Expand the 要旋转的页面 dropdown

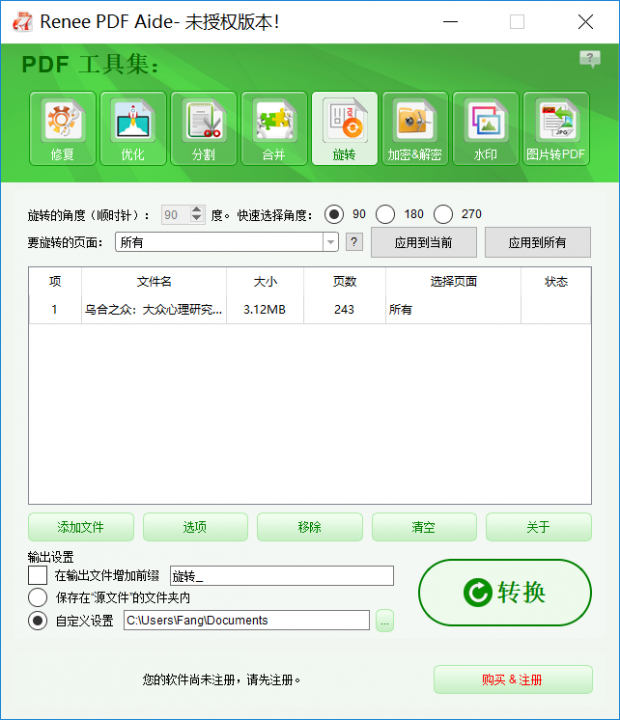tap(330, 242)
